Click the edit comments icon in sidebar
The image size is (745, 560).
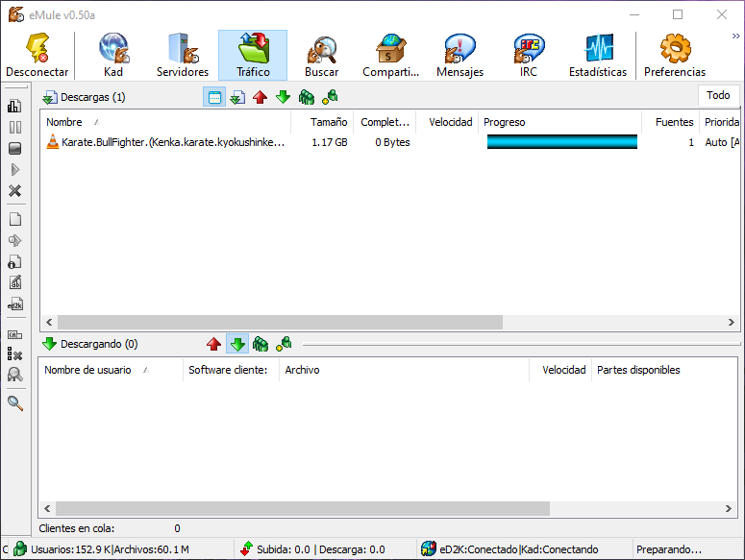click(15, 282)
